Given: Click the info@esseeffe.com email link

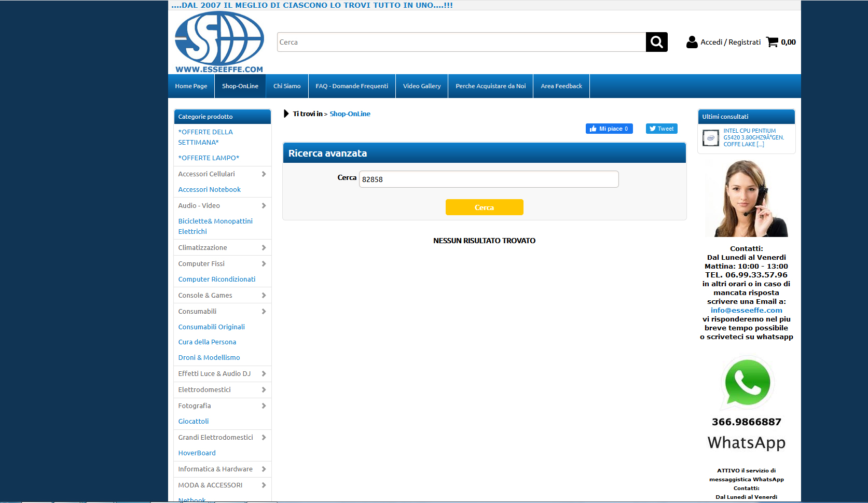Looking at the screenshot, I should point(747,310).
